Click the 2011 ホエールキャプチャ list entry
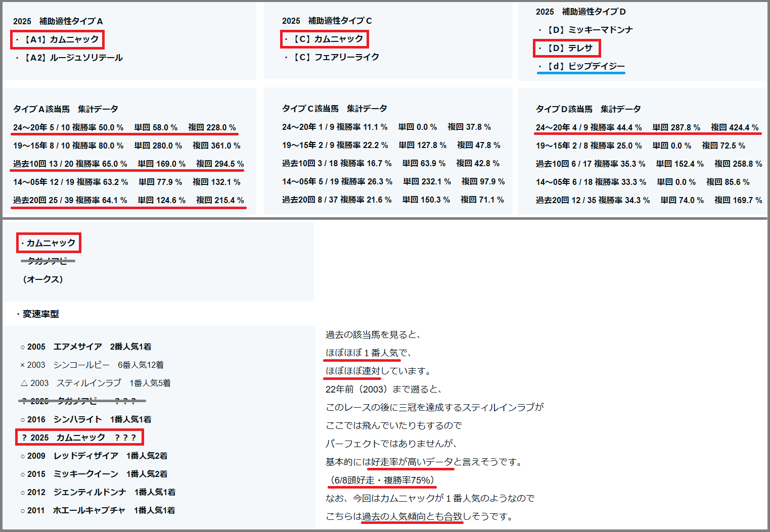 click(98, 510)
